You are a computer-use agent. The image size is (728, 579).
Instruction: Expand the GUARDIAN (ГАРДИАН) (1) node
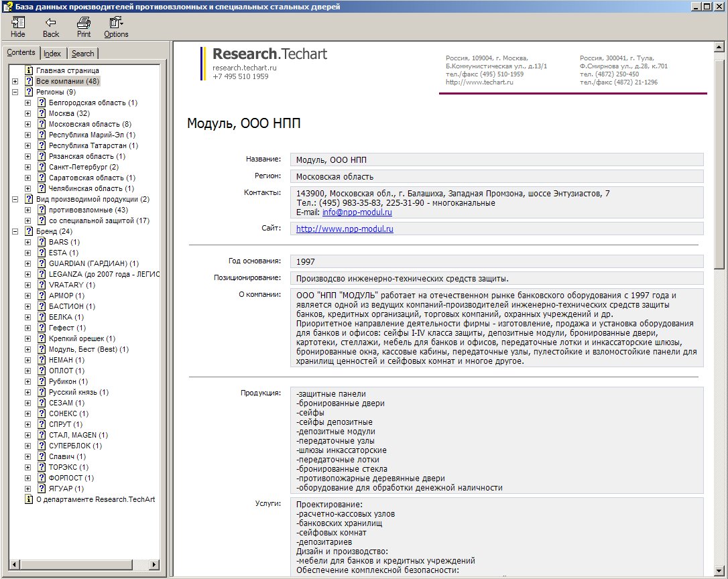(28, 263)
